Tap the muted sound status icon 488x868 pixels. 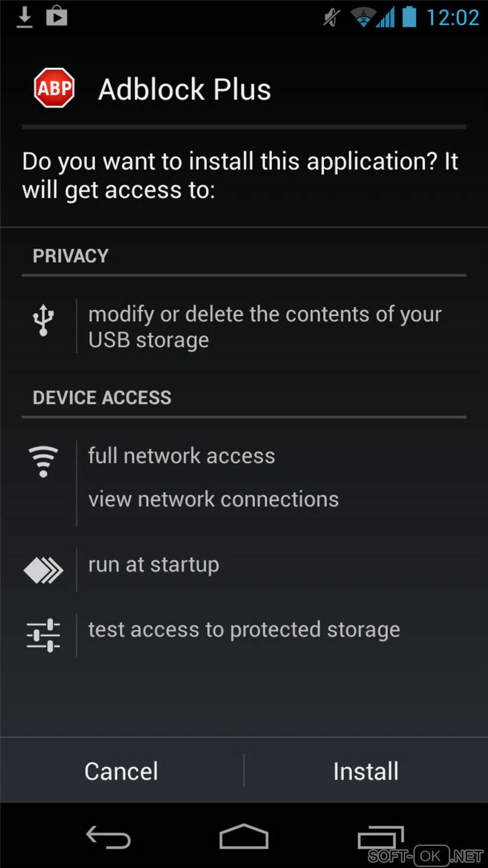[331, 18]
